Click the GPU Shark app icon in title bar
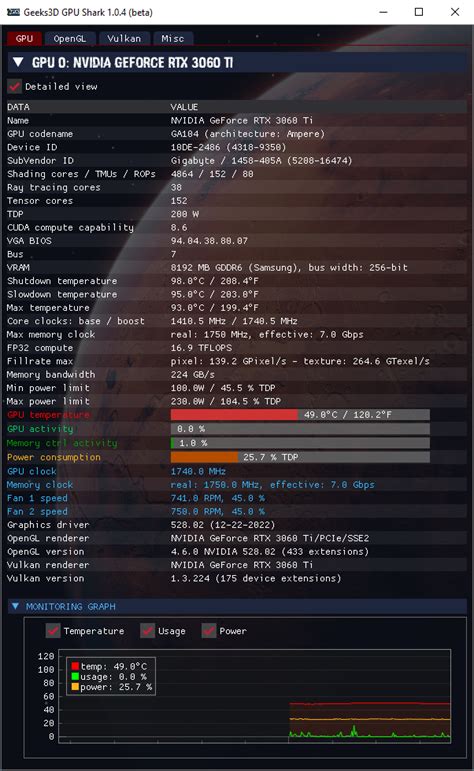The width and height of the screenshot is (474, 771). [13, 12]
